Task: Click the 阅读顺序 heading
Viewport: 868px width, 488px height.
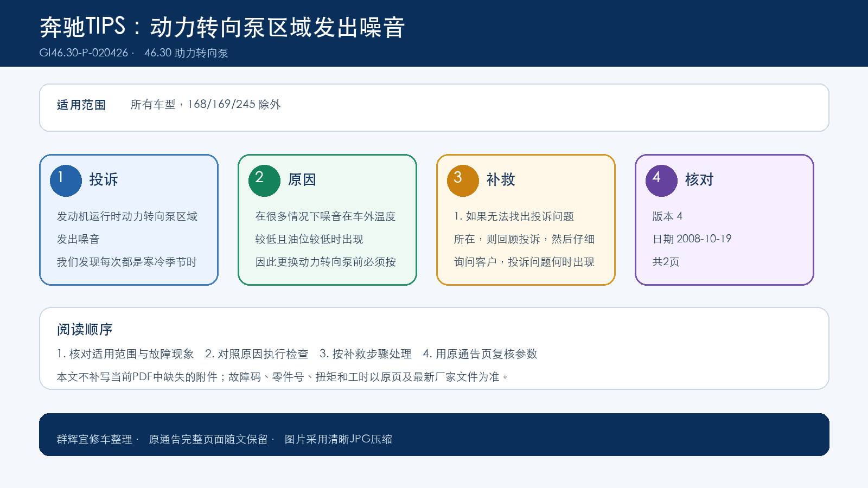Action: point(85,330)
